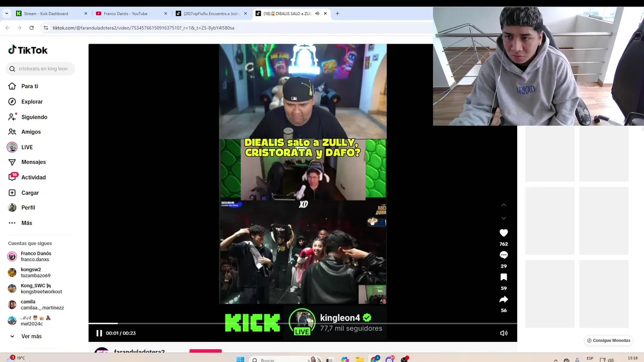This screenshot has height=362, width=644.
Task: Switch to Stream - Kick Dashboard tab
Action: [x=46, y=14]
